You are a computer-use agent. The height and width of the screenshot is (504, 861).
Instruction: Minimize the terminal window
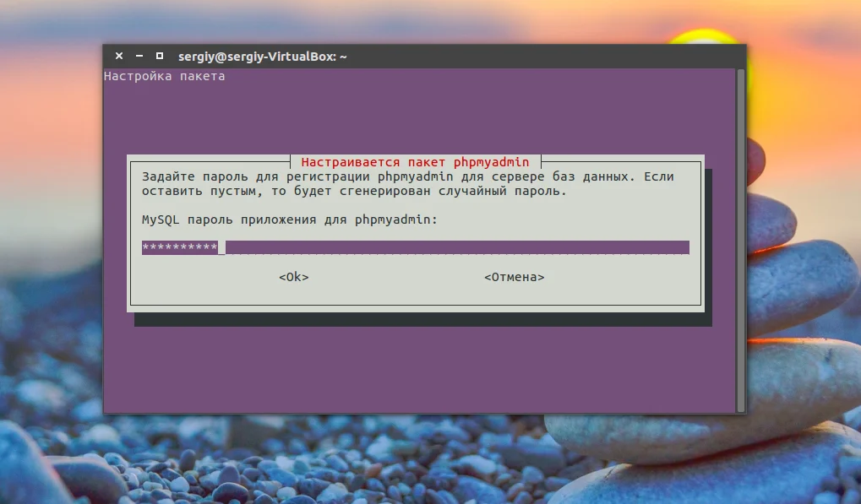point(139,56)
